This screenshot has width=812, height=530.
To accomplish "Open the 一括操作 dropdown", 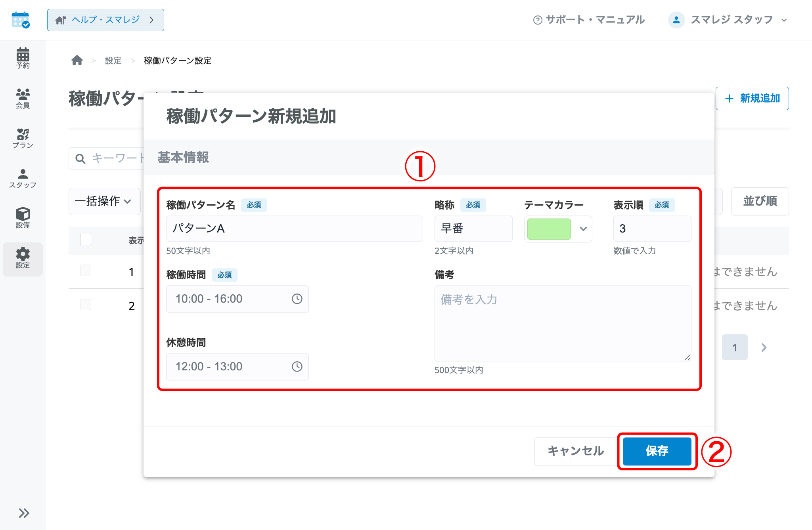I will pyautogui.click(x=105, y=201).
